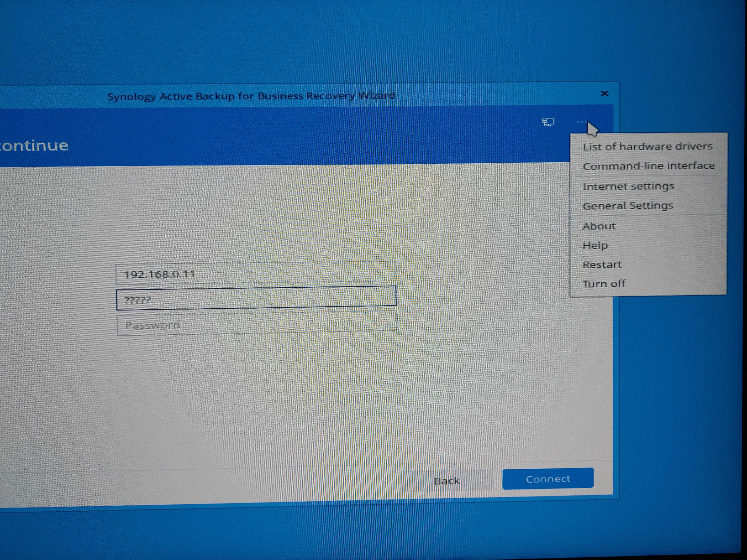
Task: Open Internet settings
Action: [x=628, y=186]
